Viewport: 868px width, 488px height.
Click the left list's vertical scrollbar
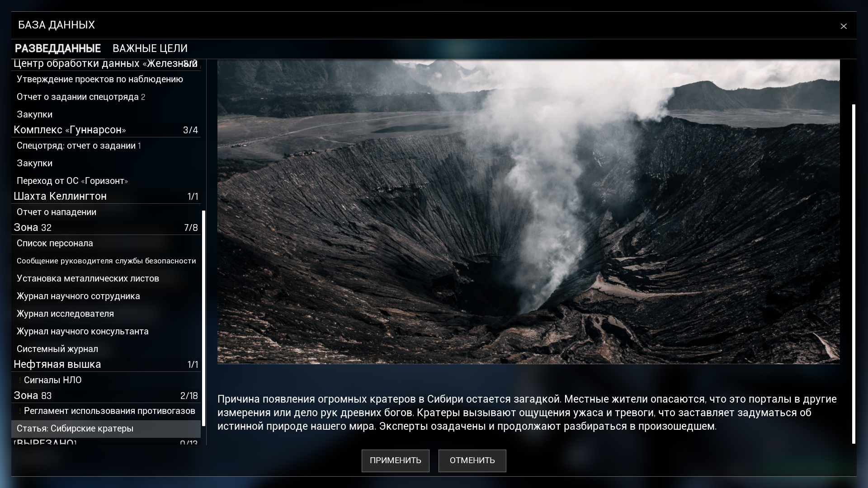204,316
